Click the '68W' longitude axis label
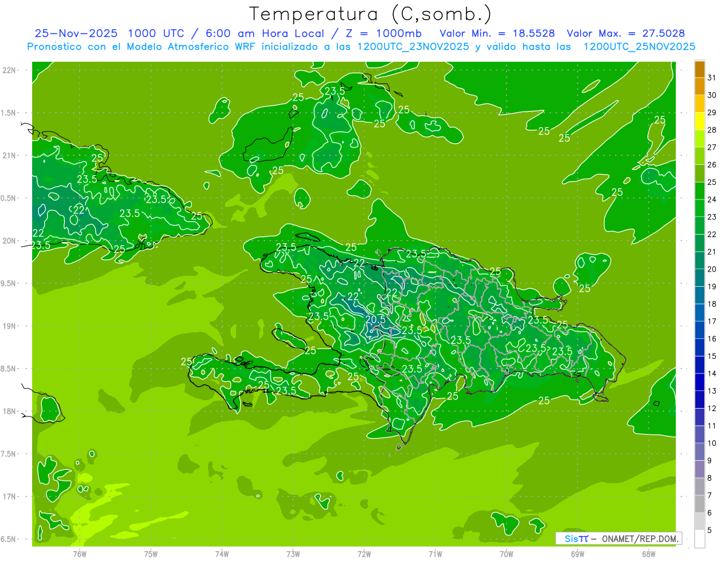This screenshot has width=728, height=562. pyautogui.click(x=649, y=554)
